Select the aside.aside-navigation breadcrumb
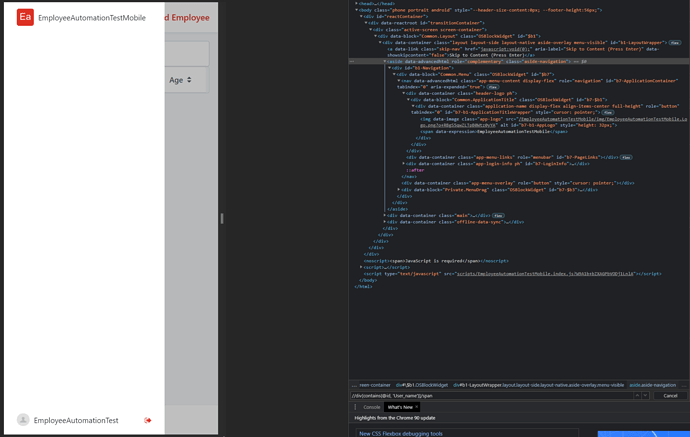 pos(653,385)
